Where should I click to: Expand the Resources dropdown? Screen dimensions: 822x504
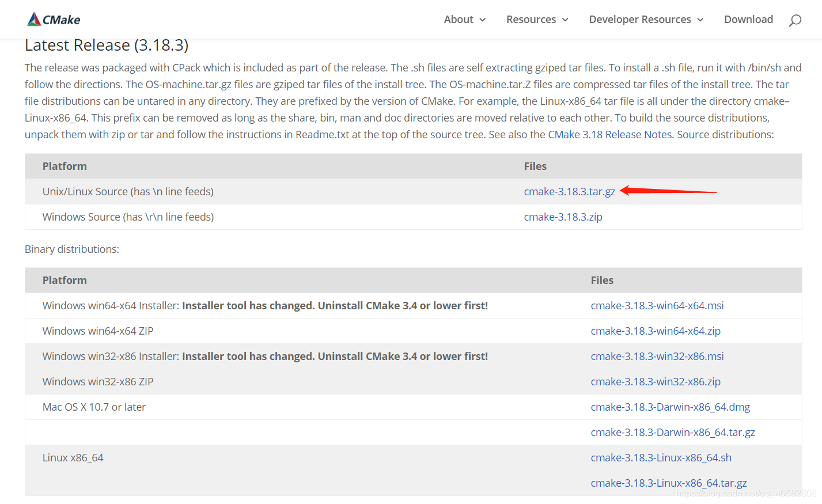tap(536, 19)
